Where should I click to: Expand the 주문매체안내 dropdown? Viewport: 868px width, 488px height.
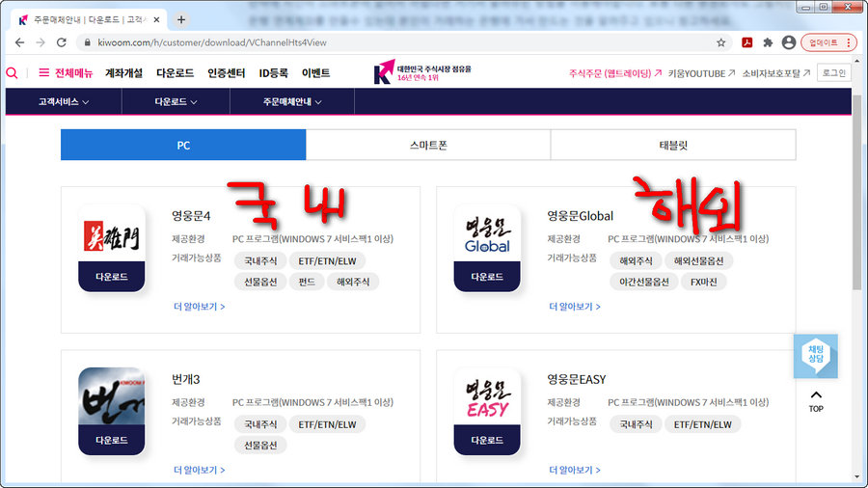(292, 102)
